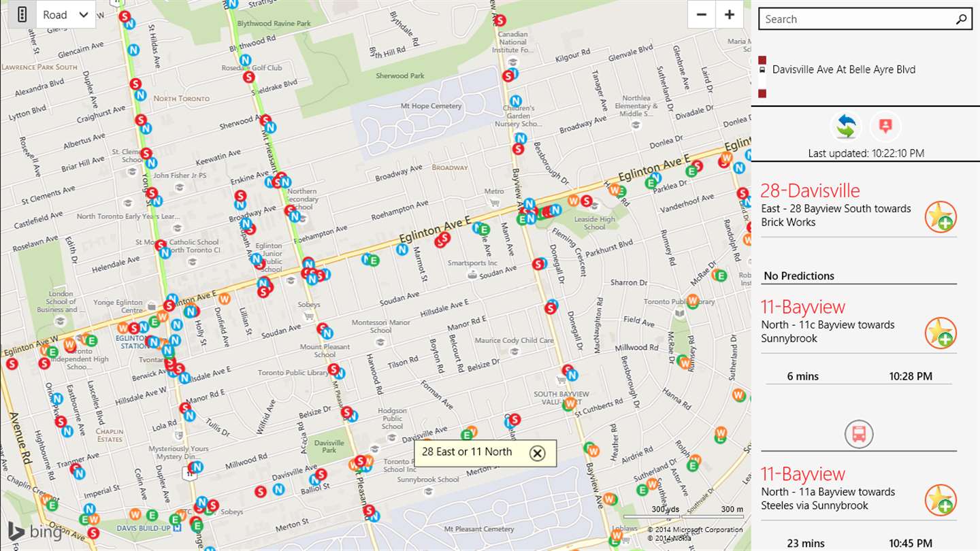Image resolution: width=980 pixels, height=551 pixels.
Task: Click the 28 East or 11 North tooltip label
Action: point(467,452)
